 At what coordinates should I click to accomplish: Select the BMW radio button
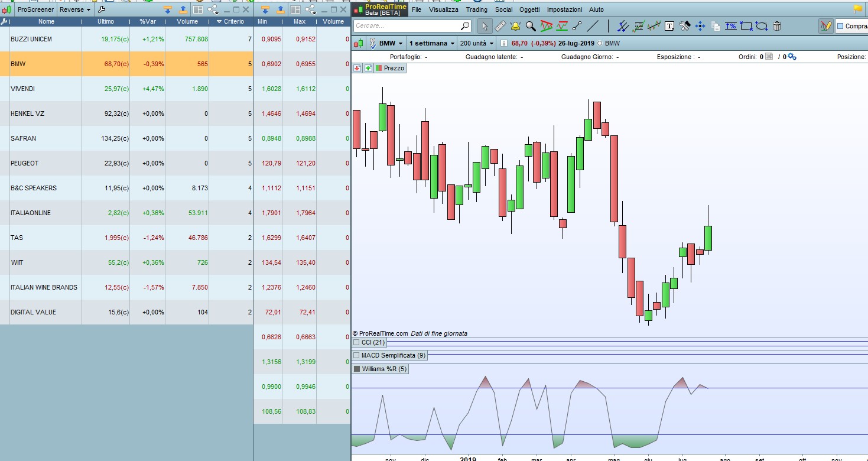[x=600, y=43]
